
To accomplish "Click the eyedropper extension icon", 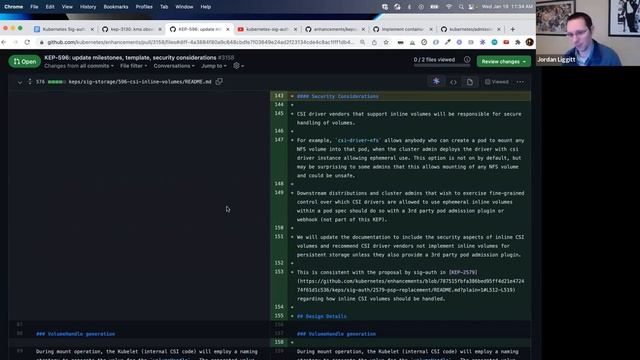I will coord(448,42).
